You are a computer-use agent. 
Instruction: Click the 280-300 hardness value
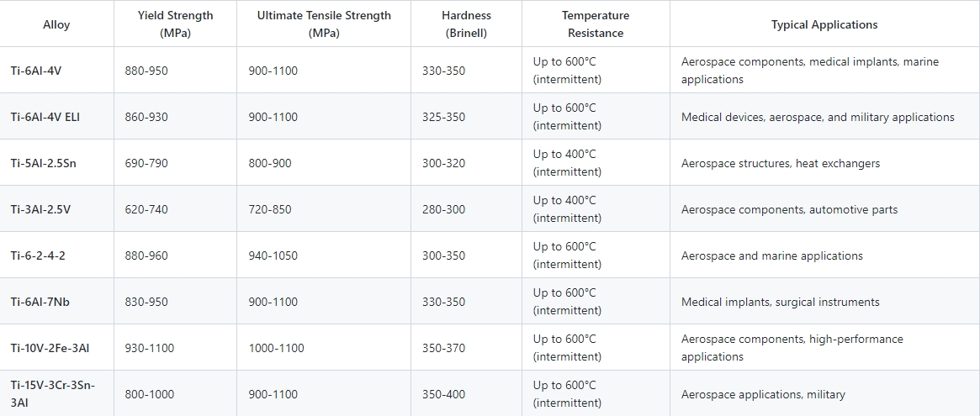(443, 209)
